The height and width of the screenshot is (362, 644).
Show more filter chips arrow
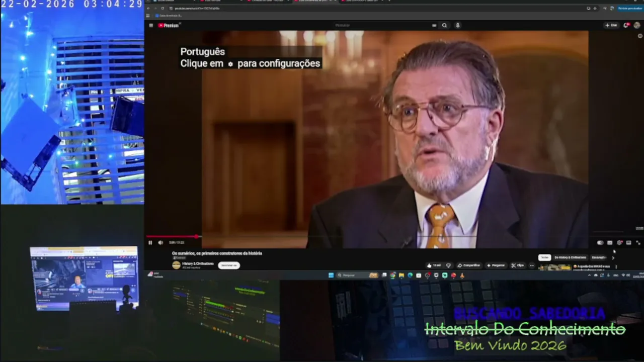coord(613,257)
